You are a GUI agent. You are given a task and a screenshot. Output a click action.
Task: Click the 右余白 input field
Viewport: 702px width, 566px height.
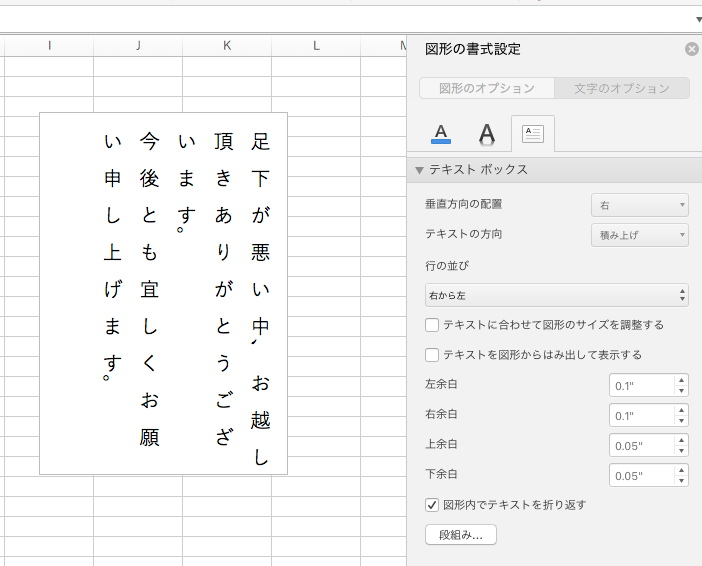click(641, 415)
